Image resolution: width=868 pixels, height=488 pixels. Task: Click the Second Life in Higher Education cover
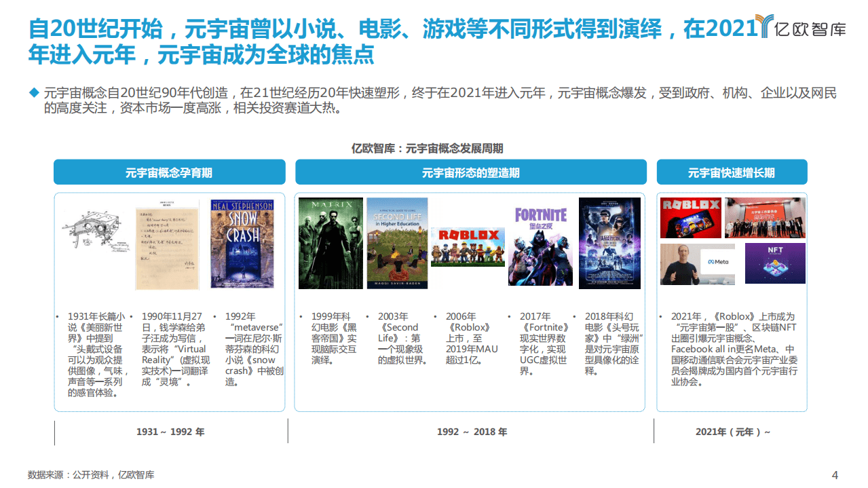(396, 243)
